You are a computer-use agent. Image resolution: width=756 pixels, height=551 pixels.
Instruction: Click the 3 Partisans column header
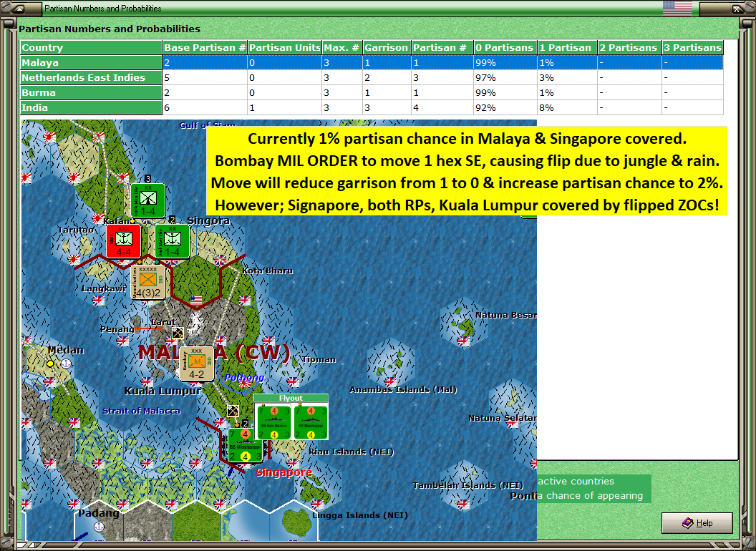click(692, 47)
